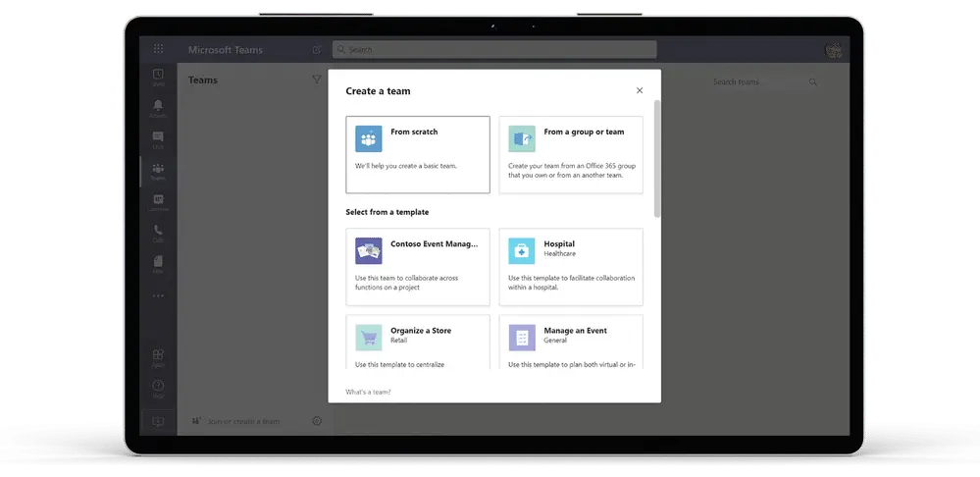Open the Activity bell in sidebar
This screenshot has height=477, width=980.
tap(158, 109)
